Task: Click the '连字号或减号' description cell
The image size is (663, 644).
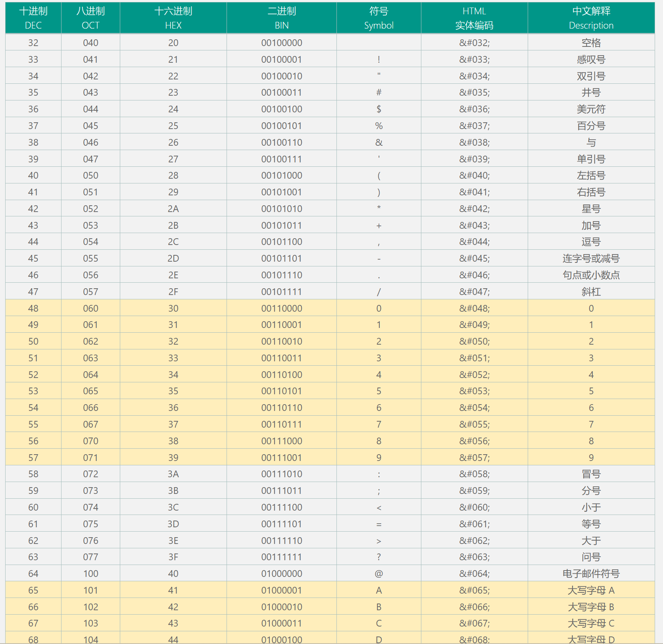Action: click(x=591, y=258)
